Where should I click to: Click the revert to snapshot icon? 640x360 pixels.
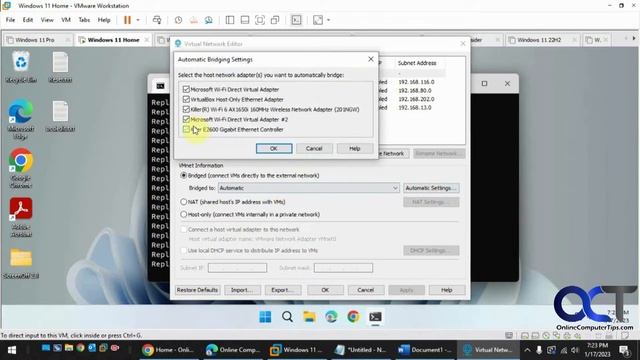(193, 20)
